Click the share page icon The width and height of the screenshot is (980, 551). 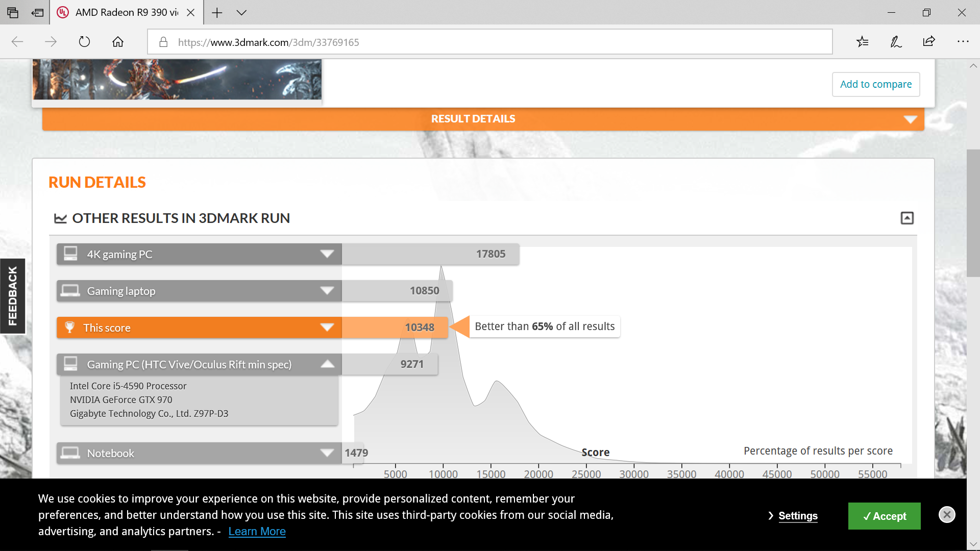[x=929, y=42]
